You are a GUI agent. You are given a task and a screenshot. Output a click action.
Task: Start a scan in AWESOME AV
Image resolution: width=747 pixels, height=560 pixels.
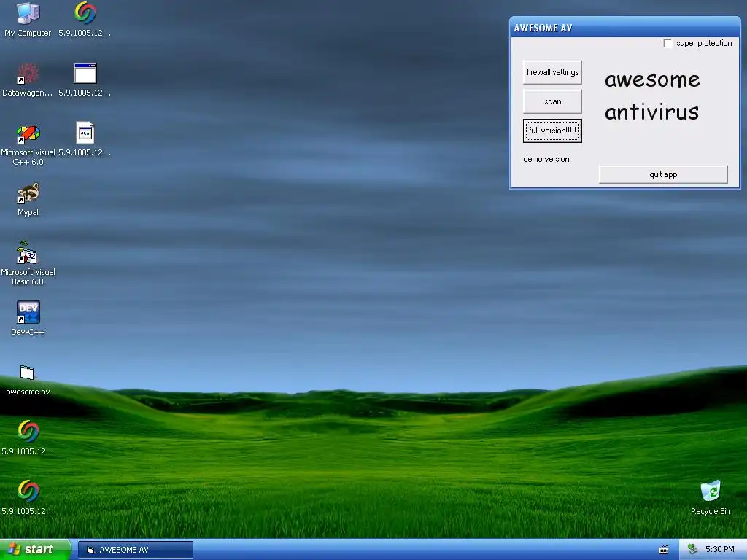pos(553,101)
